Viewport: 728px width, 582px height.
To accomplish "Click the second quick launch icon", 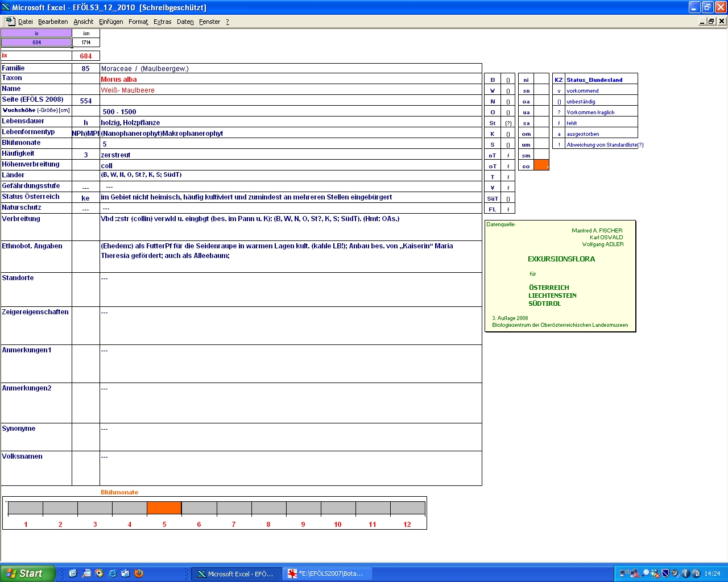I will tap(86, 573).
